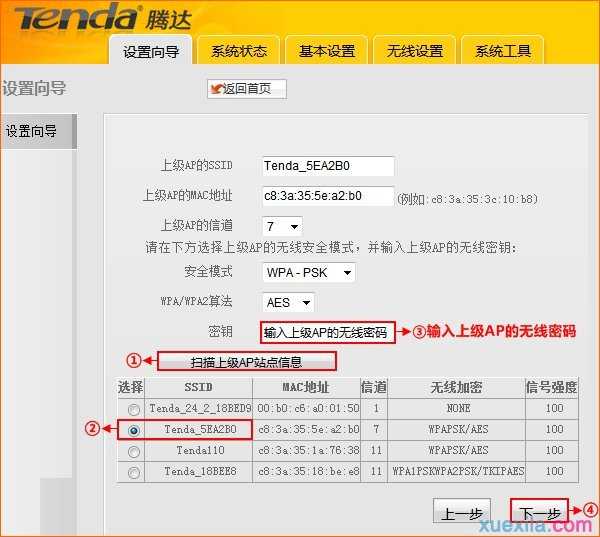Viewport: 600px width, 537px height.
Task: Open the 上级AP的信道 channel dropdown
Action: click(x=282, y=226)
